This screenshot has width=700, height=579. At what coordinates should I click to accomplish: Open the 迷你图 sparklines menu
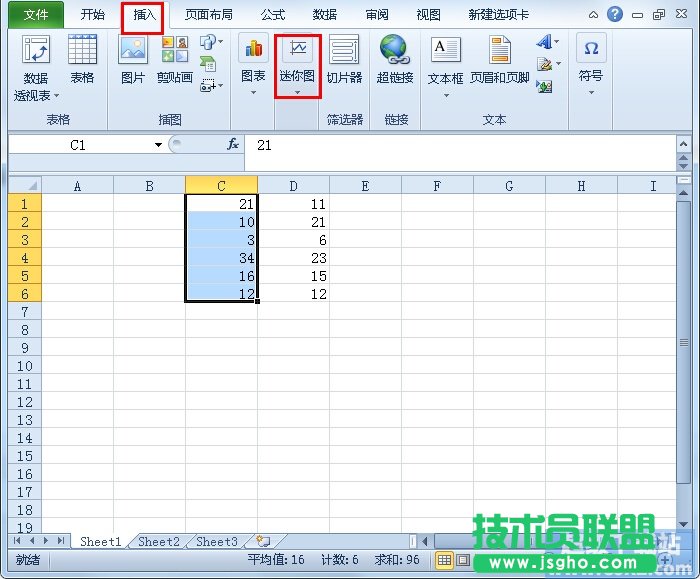coord(297,66)
